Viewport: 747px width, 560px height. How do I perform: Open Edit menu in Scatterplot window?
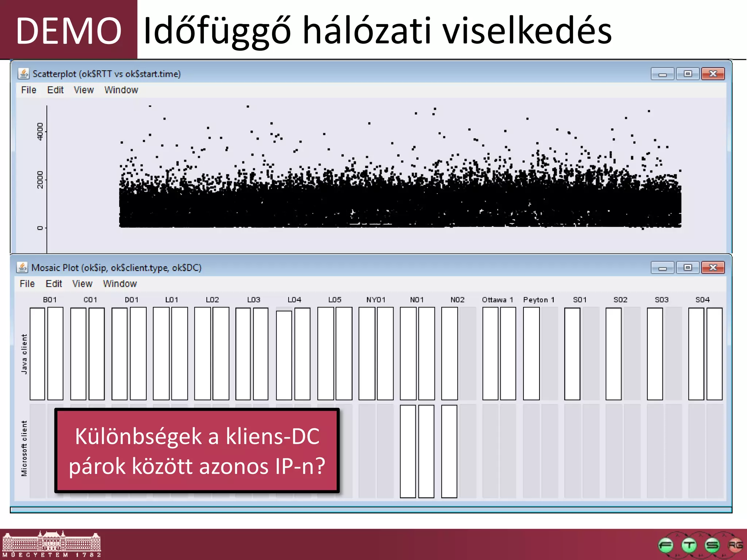(55, 90)
